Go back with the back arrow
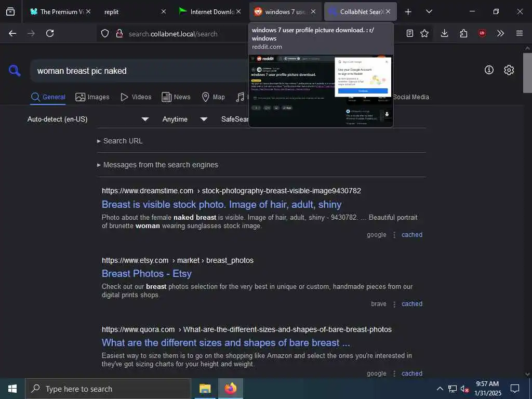532x399 pixels. pyautogui.click(x=12, y=33)
